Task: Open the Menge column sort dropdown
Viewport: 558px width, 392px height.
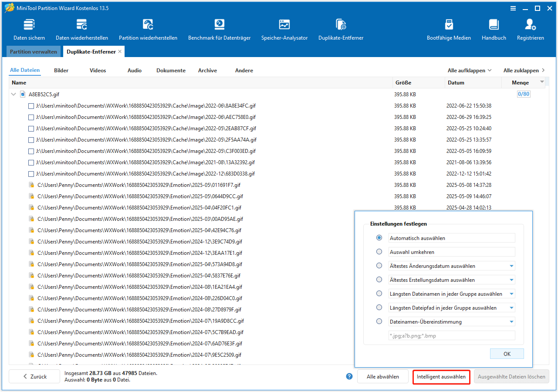Action: pos(542,82)
